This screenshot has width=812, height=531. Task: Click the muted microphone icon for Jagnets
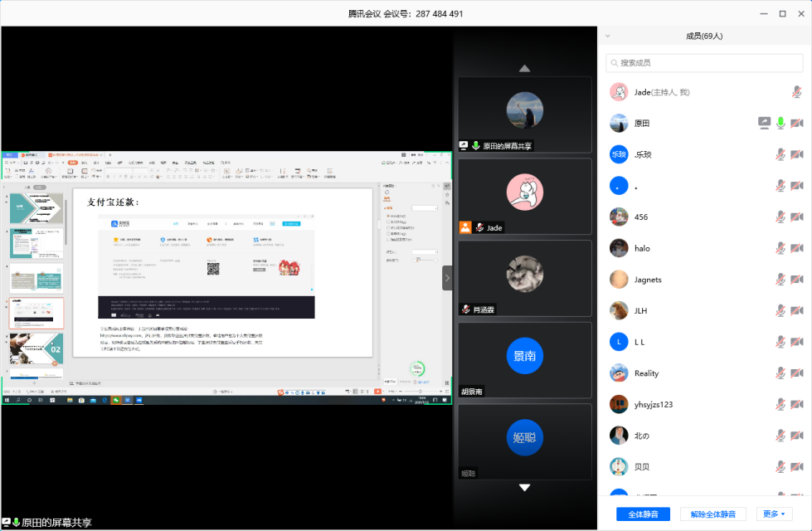click(x=780, y=280)
